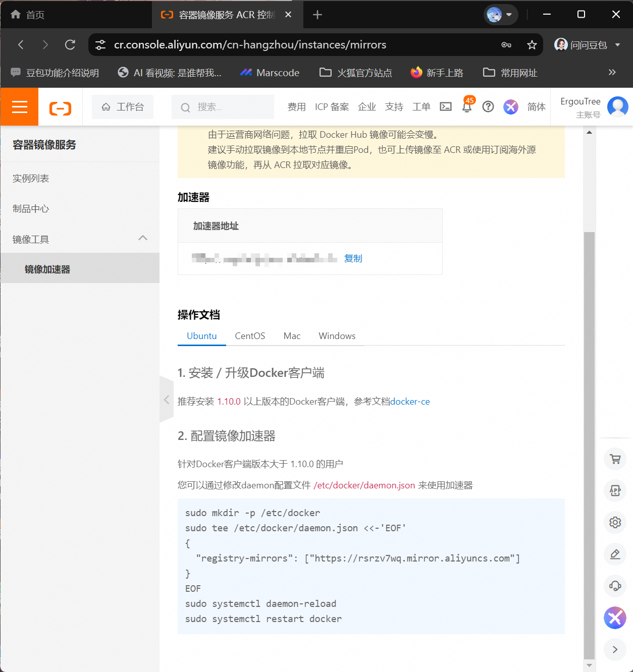Open the 企业 menu
This screenshot has height=672, width=633.
tap(367, 107)
